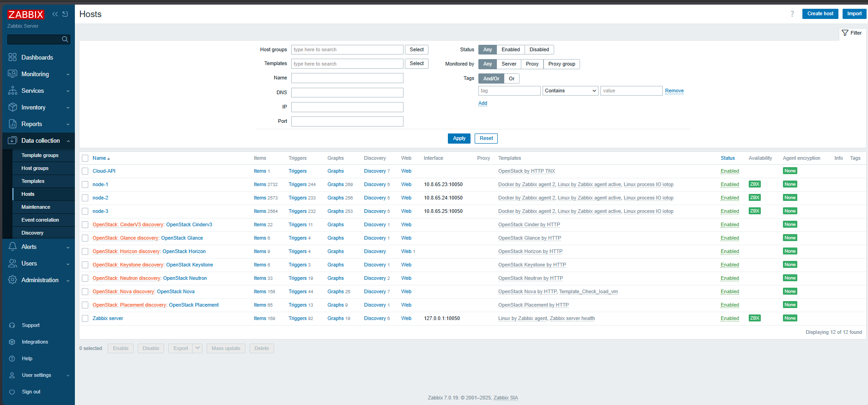Open the Contains tag operator dropdown

pos(570,91)
